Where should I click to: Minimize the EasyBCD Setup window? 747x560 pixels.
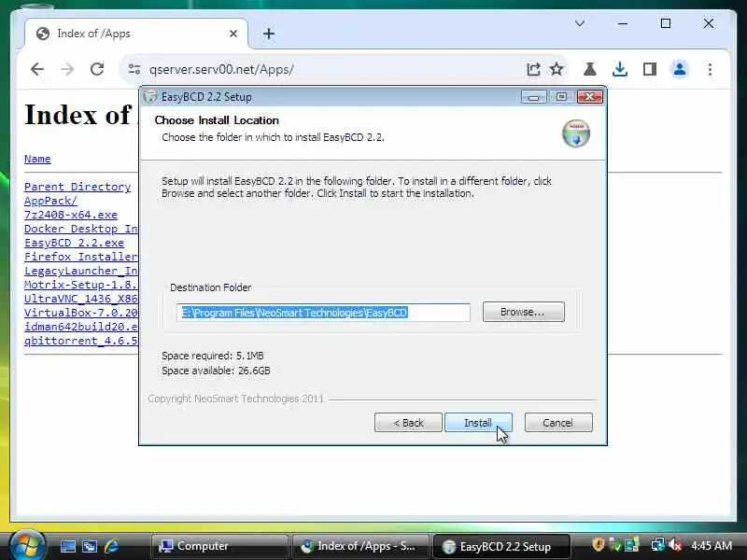pyautogui.click(x=533, y=97)
